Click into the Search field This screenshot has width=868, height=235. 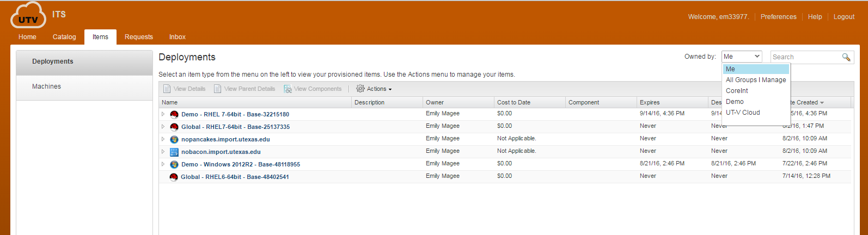point(805,57)
